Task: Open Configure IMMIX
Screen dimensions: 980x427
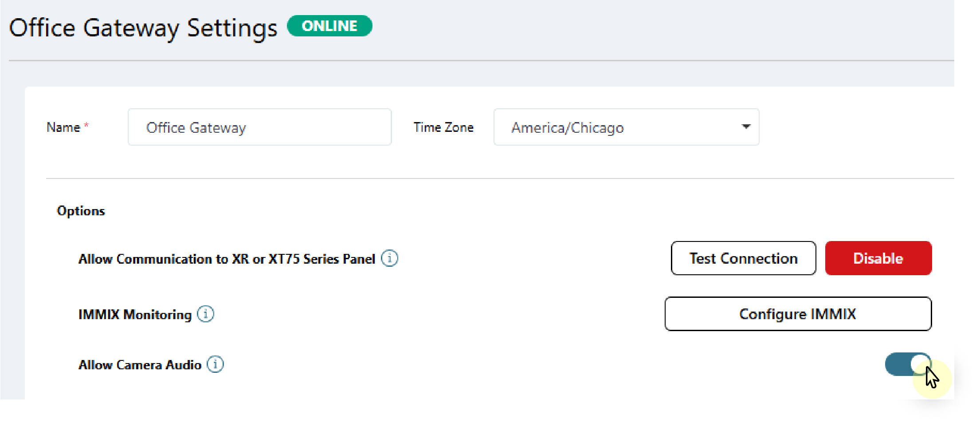Action: [798, 314]
